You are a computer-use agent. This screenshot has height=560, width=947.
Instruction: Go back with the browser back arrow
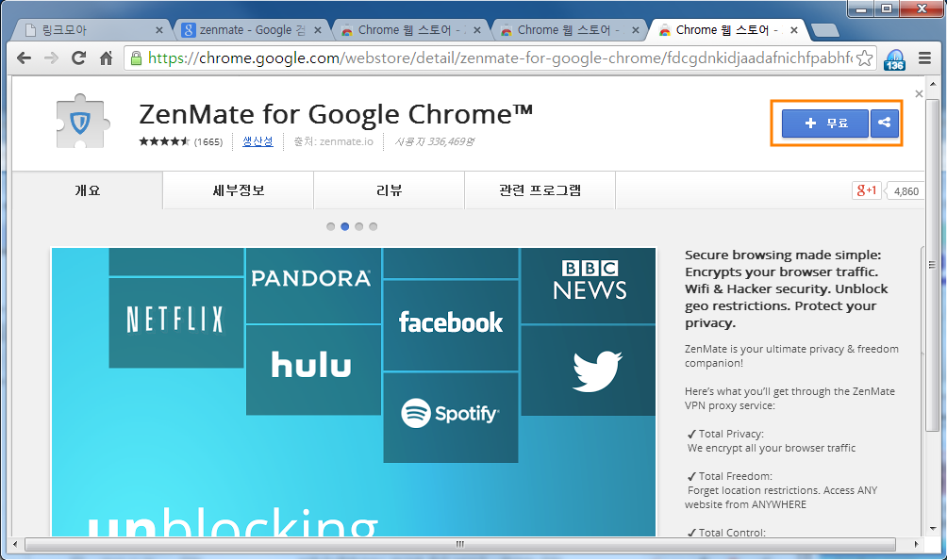pyautogui.click(x=24, y=58)
